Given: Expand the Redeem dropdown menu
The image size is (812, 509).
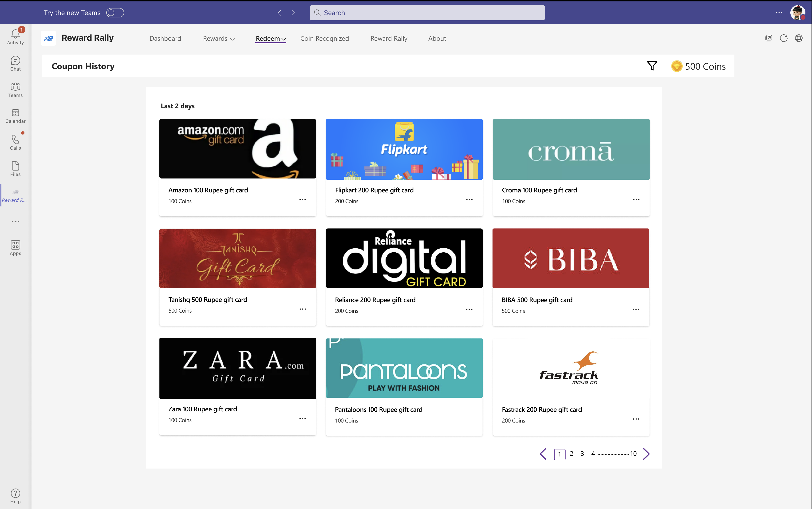Looking at the screenshot, I should click(271, 38).
